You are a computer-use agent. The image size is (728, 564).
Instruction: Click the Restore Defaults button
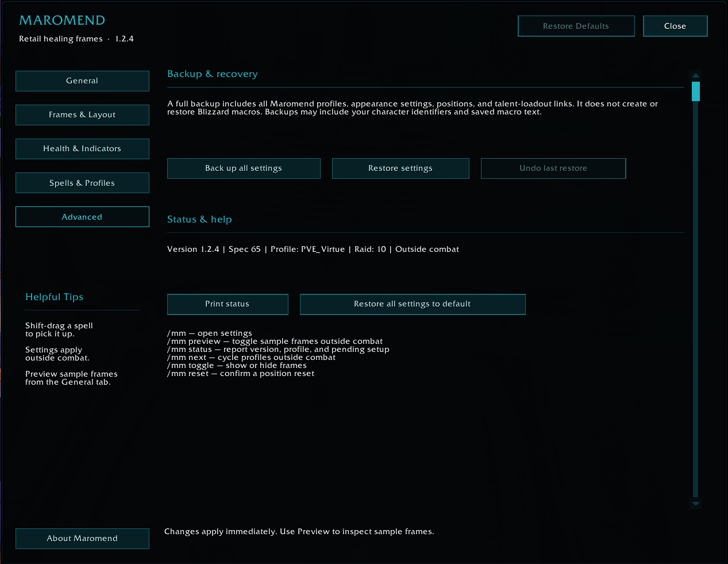[576, 26]
